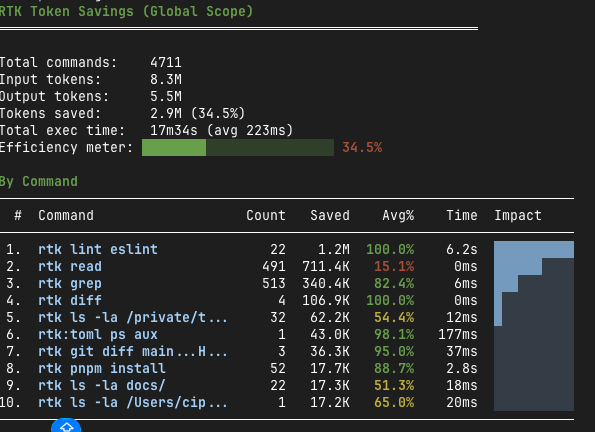The height and width of the screenshot is (432, 595).
Task: Click the 'rtk ls -la /Users/cip...' command
Action: (x=133, y=402)
